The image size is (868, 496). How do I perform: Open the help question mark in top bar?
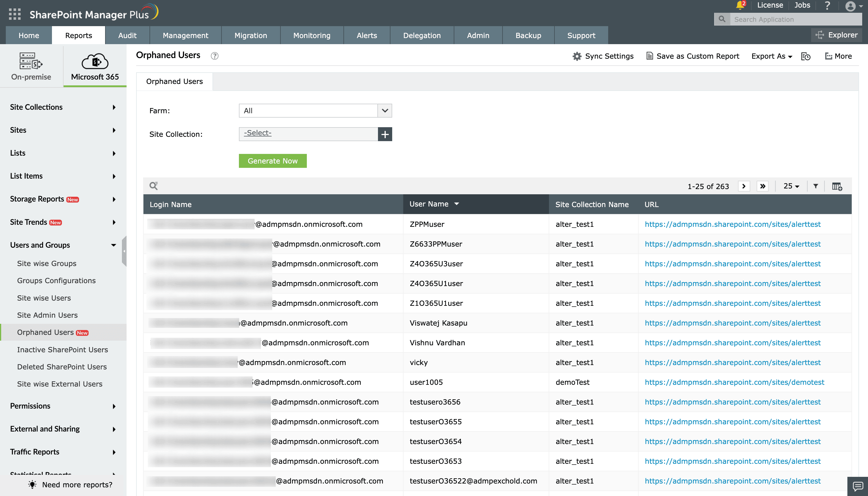pos(827,6)
